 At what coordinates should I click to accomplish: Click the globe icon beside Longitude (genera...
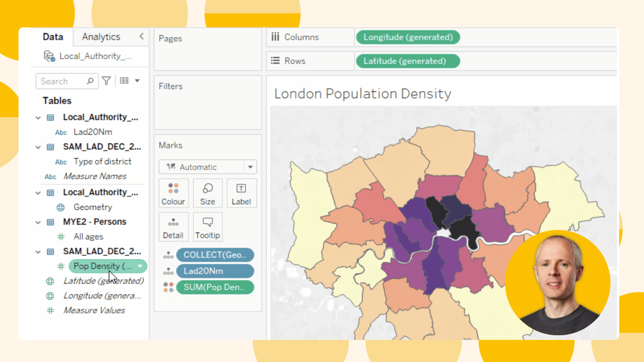[50, 296]
